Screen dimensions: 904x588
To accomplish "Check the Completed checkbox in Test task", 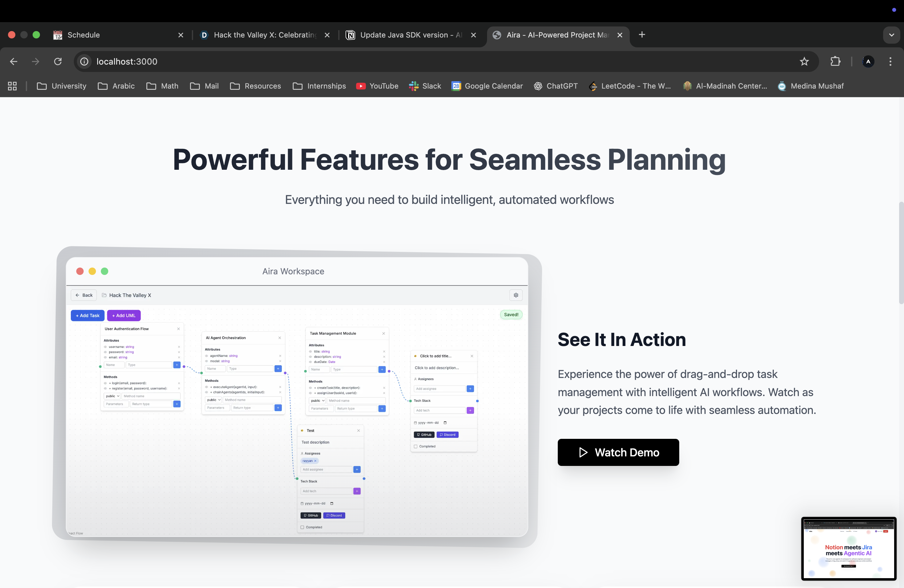I will click(x=302, y=527).
